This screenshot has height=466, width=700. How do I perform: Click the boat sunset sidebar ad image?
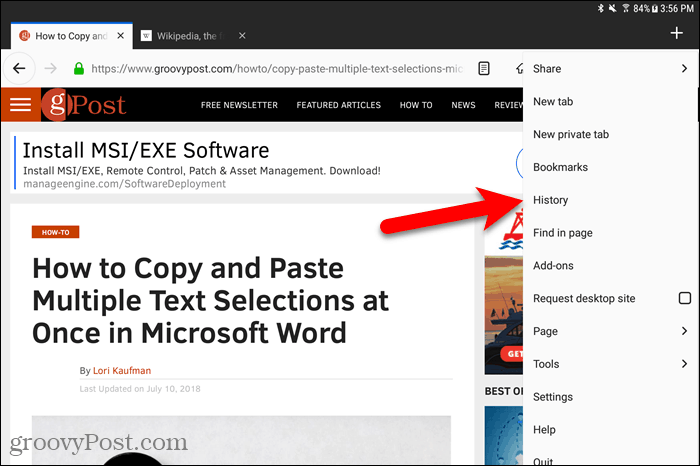click(504, 315)
